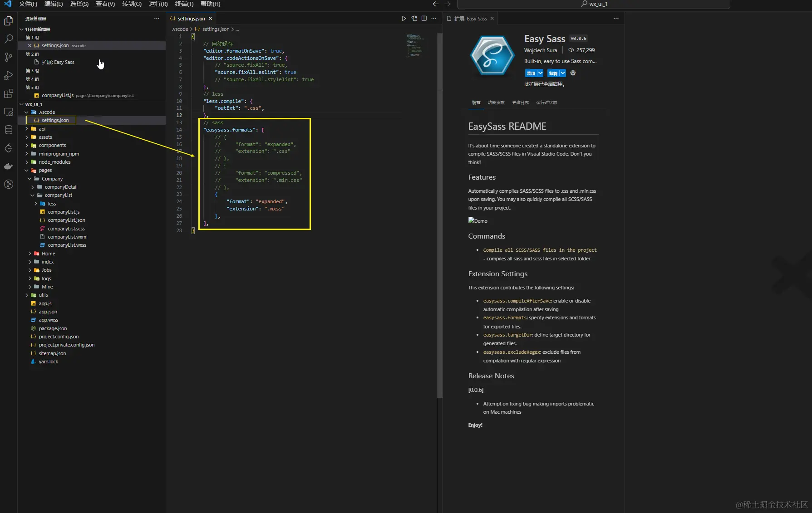Click the 禁用 button for Easy Sass
Screen dimensions: 812x513
(531, 73)
